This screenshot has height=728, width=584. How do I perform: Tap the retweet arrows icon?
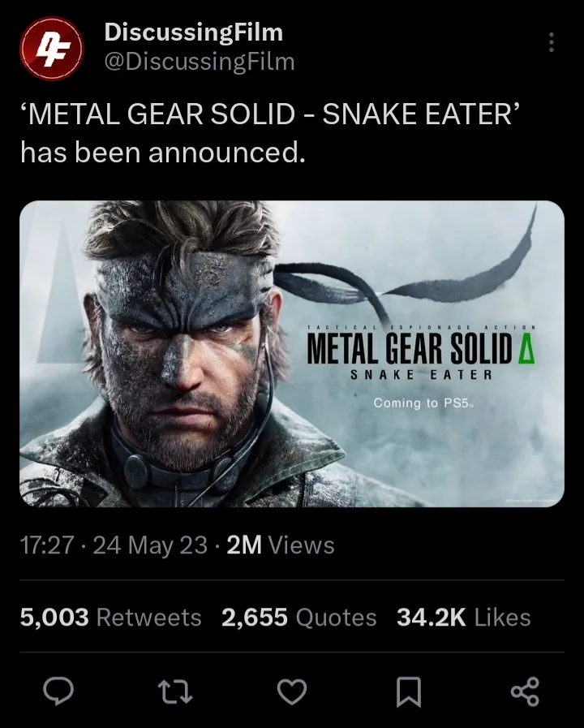(175, 691)
